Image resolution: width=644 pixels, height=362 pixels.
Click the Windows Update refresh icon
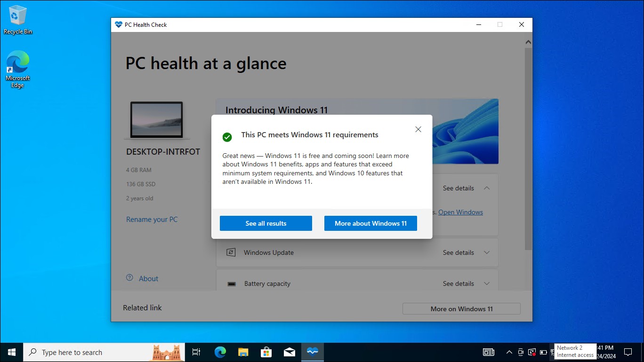click(x=231, y=252)
